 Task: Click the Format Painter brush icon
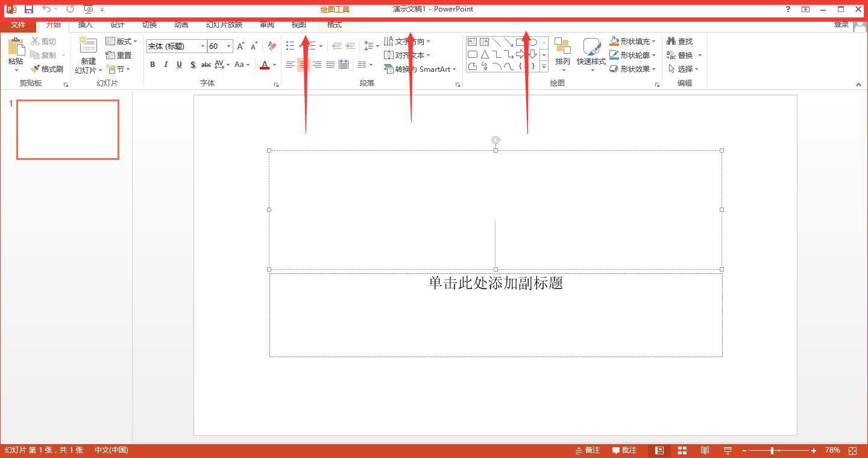point(36,69)
